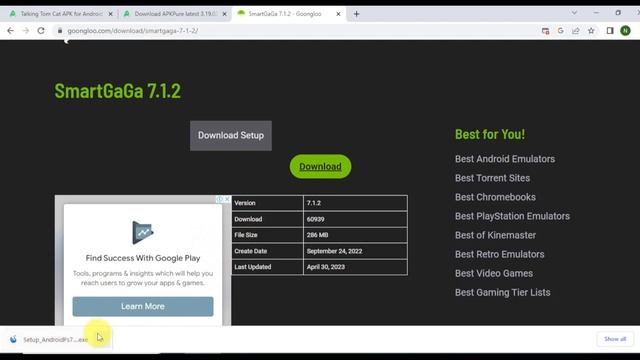Screen dimensions: 640x360
Task: Click the Google icon in address bar
Action: click(x=560, y=31)
